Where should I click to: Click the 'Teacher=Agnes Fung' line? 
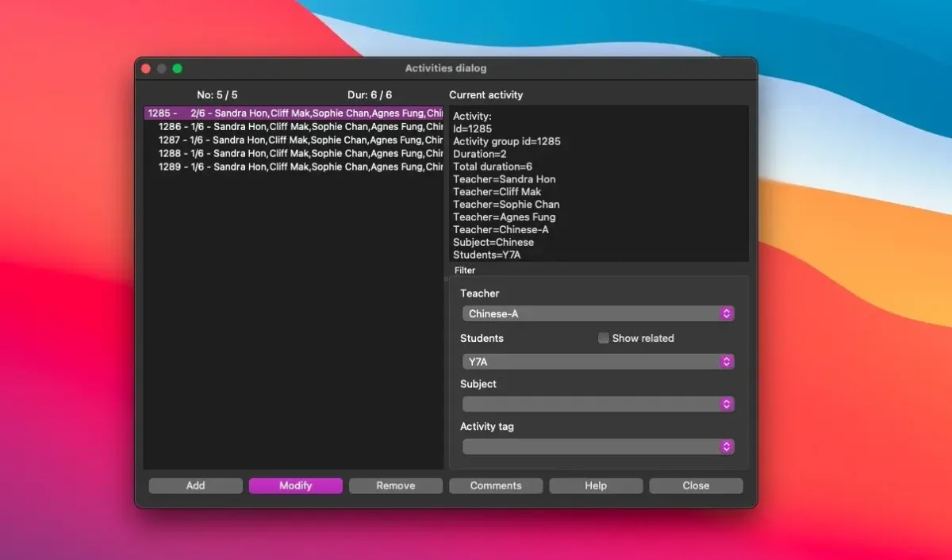pos(505,217)
